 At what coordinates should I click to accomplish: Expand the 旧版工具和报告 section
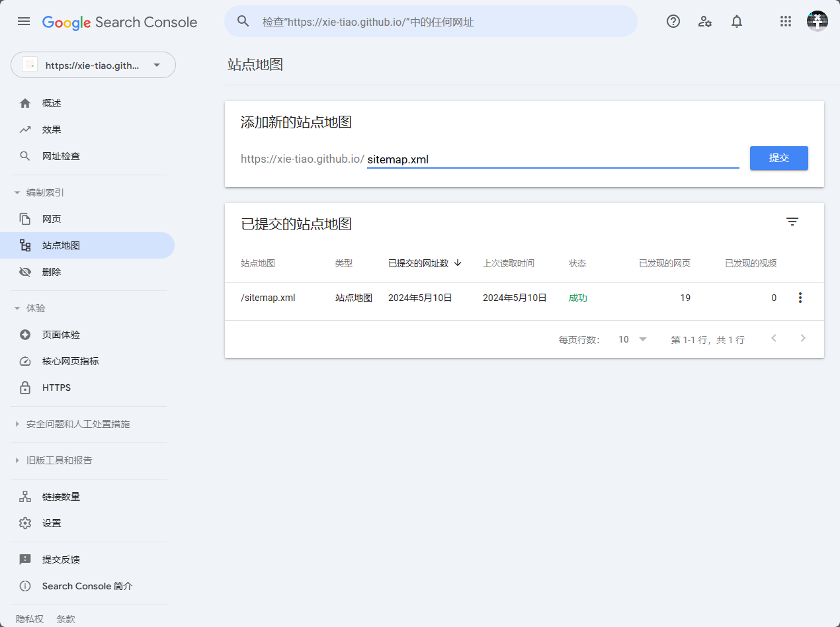[x=54, y=460]
